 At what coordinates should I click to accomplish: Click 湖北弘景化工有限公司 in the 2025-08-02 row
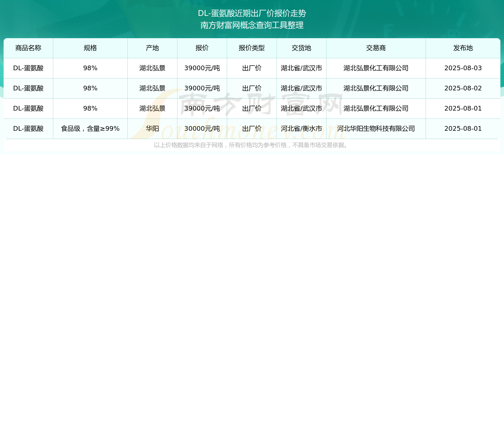(376, 88)
